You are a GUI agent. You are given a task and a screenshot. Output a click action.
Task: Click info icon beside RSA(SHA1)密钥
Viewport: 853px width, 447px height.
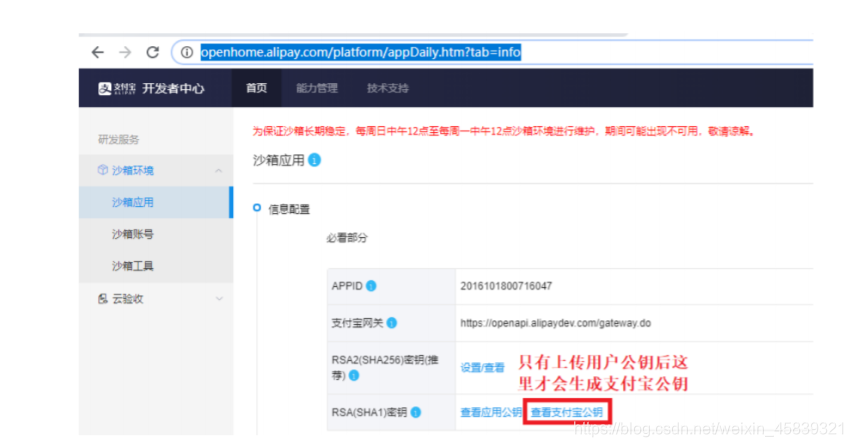416,412
